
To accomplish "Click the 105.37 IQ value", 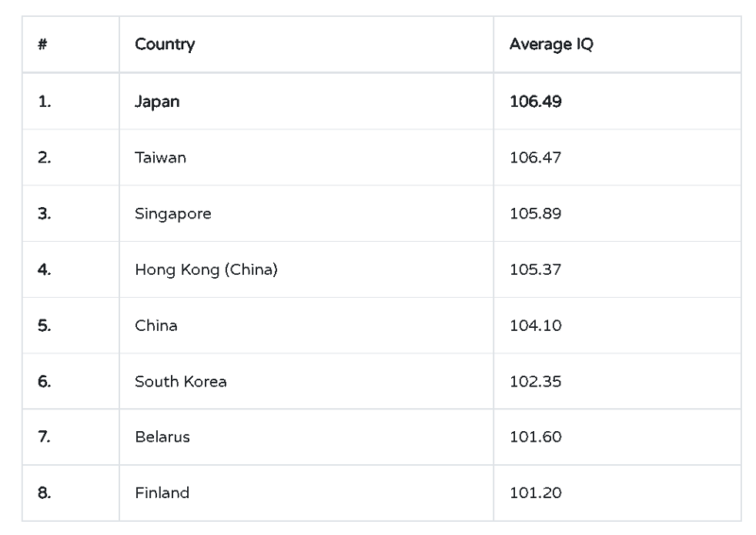I will tap(536, 269).
